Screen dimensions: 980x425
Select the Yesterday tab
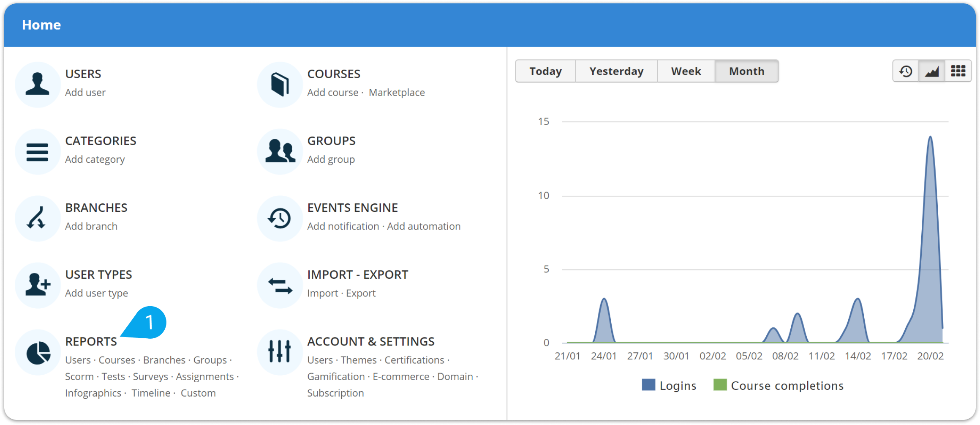(x=616, y=71)
